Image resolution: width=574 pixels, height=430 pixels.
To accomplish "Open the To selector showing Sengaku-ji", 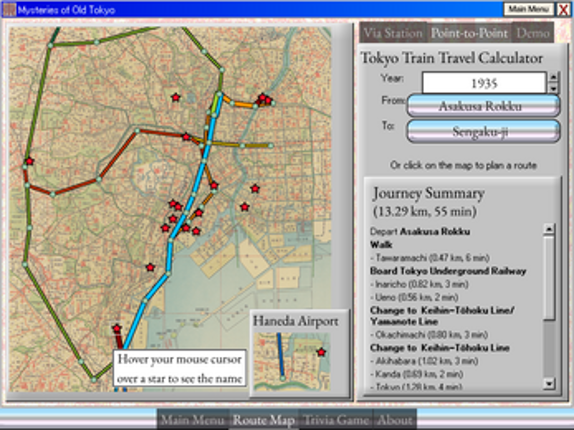I will coord(483,131).
